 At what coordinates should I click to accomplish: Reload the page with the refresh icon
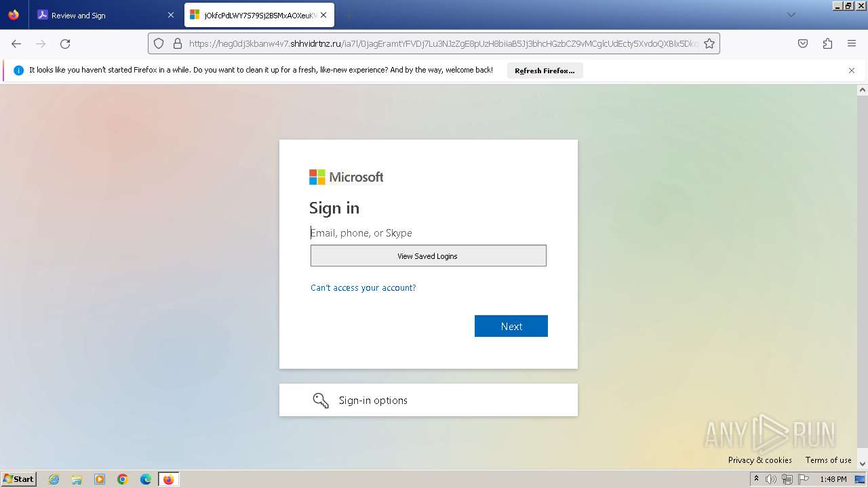[x=65, y=43]
